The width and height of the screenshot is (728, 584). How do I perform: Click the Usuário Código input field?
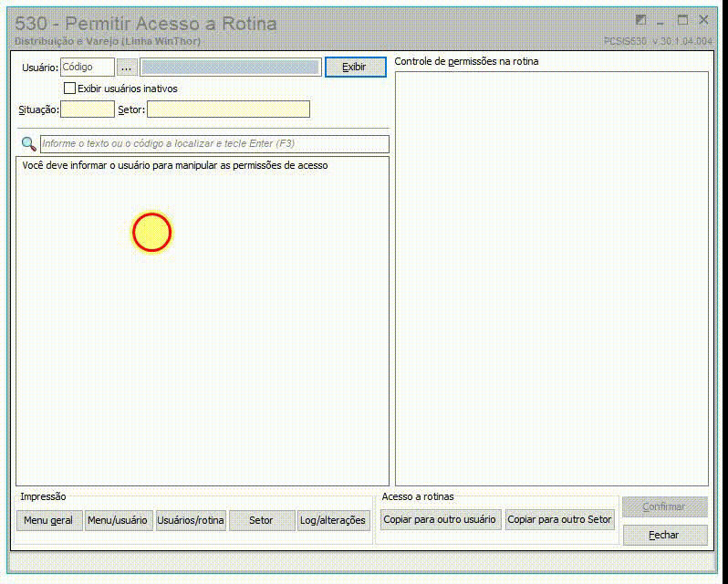(88, 68)
